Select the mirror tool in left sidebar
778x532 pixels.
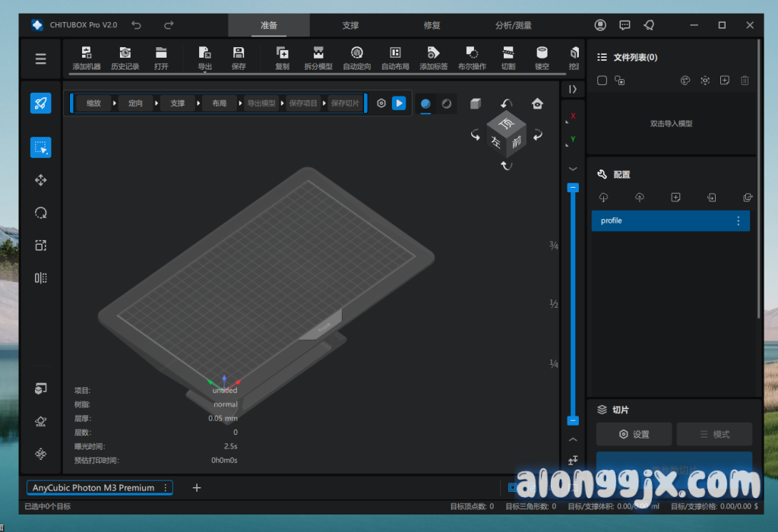41,278
